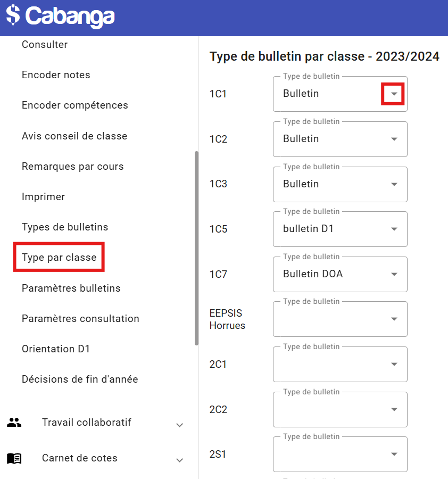Screen dimensions: 448x479
Task: Click the 2S1 bulletin type field
Action: coord(340,454)
